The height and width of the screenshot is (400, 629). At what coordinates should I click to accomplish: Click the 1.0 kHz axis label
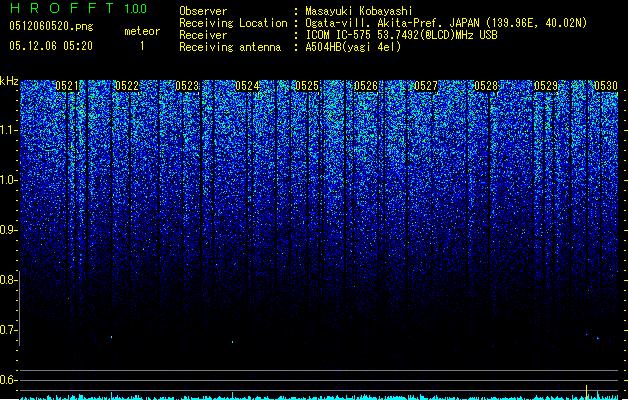(x=8, y=180)
